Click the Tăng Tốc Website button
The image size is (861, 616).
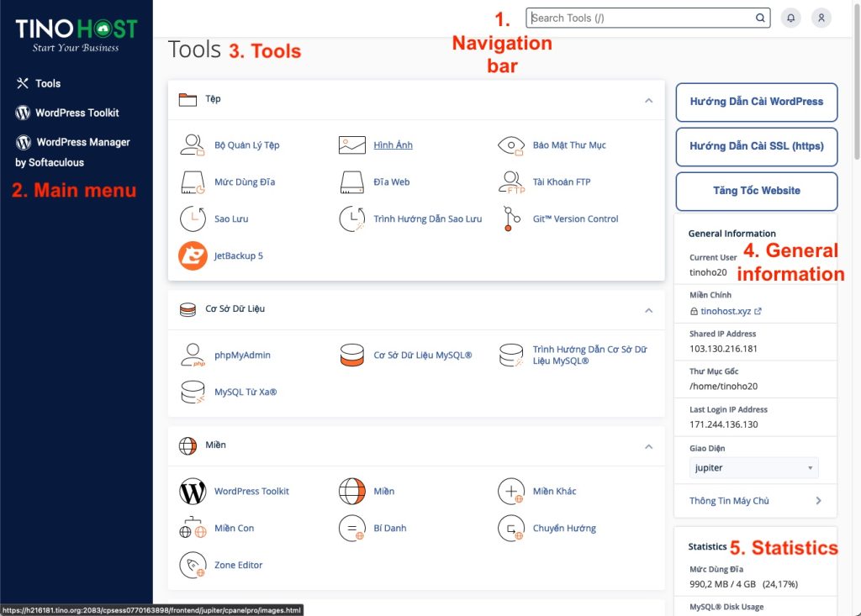pos(756,191)
